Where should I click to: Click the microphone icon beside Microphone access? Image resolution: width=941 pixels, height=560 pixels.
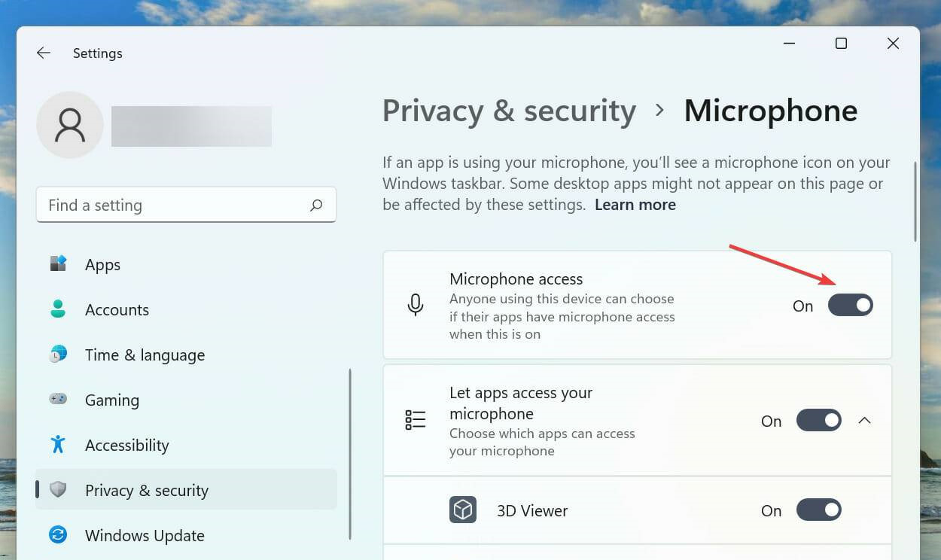click(415, 305)
